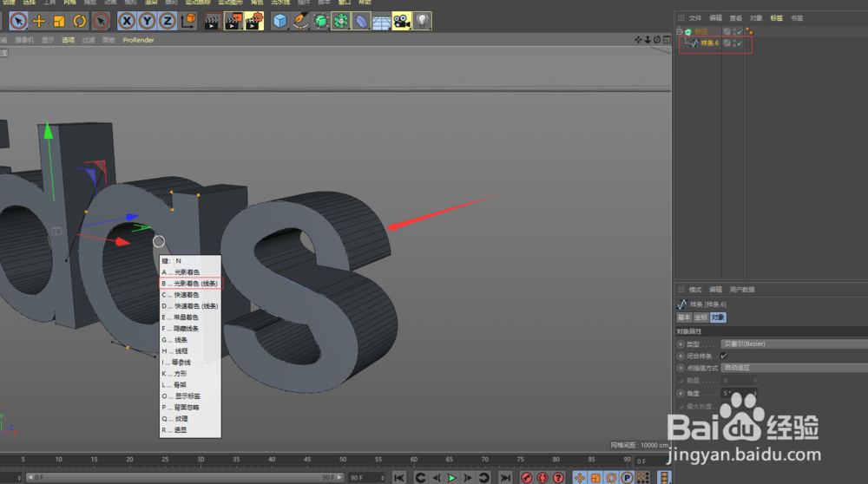Click viewport pan navigation icon
Screen dimensions: 868x484
point(638,40)
